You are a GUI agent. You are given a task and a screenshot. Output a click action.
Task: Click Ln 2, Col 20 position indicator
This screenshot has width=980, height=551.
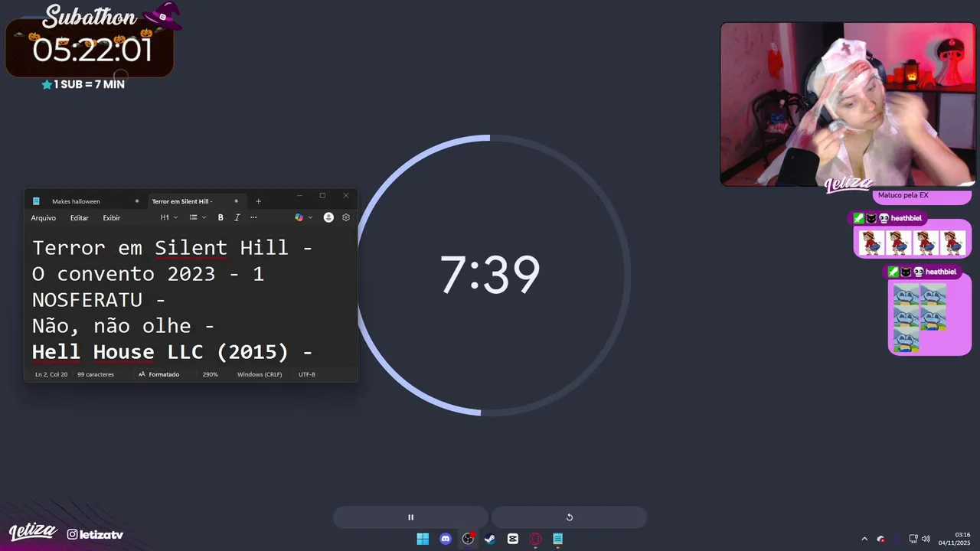[51, 374]
